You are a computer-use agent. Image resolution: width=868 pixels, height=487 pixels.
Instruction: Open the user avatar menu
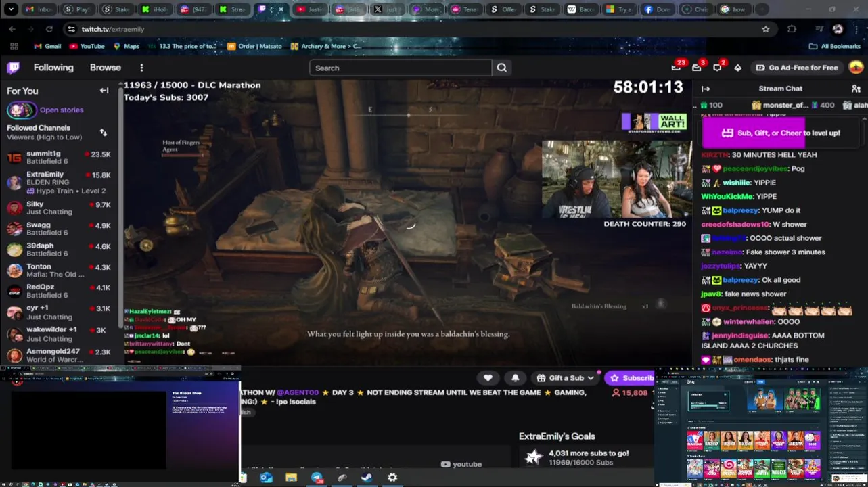click(856, 68)
